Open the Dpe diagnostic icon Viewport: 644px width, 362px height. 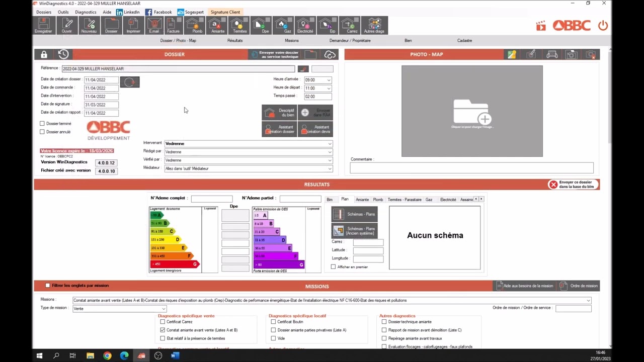click(x=263, y=25)
